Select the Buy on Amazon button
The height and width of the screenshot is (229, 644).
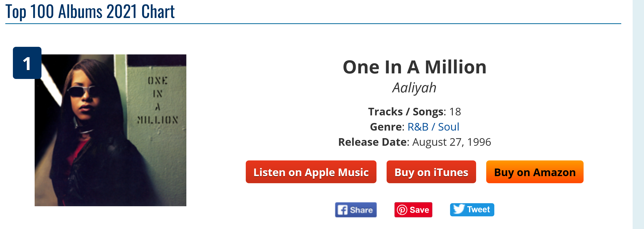click(535, 172)
